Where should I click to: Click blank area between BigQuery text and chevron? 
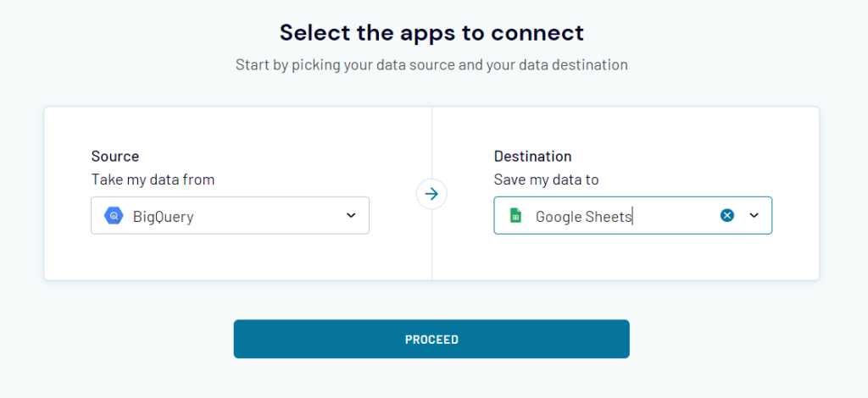pos(271,216)
